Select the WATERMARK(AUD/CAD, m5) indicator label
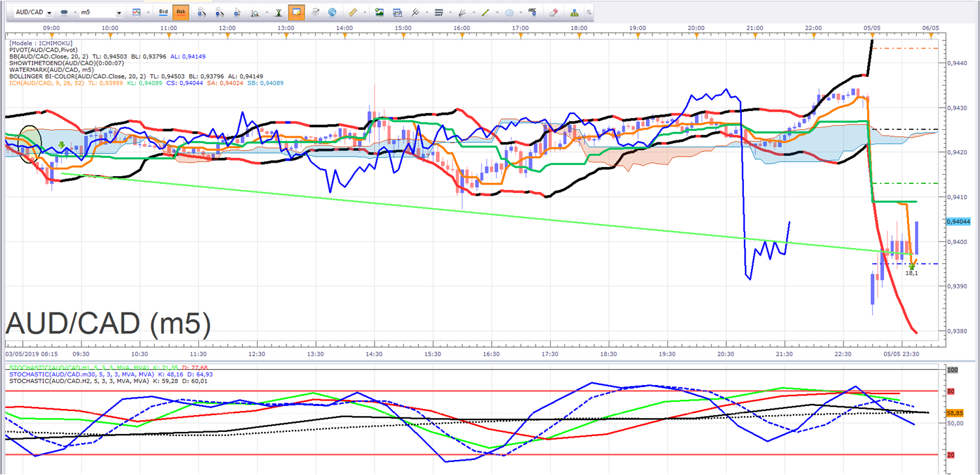This screenshot has height=475, width=980. (x=52, y=69)
